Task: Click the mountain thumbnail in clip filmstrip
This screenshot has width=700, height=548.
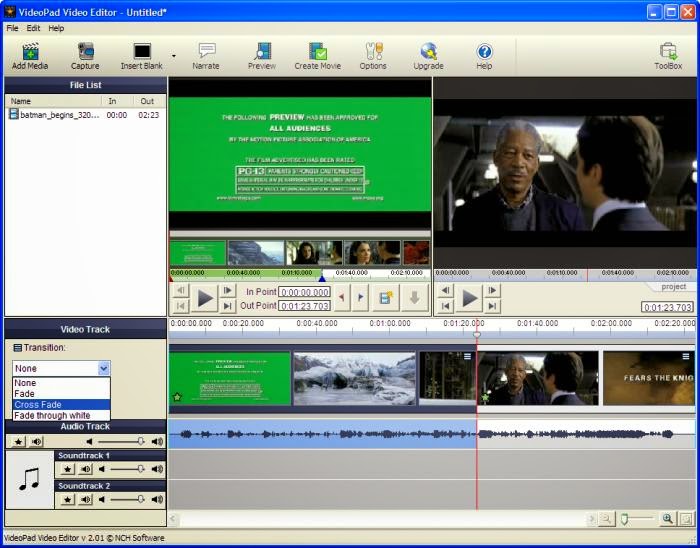Action: (255, 253)
